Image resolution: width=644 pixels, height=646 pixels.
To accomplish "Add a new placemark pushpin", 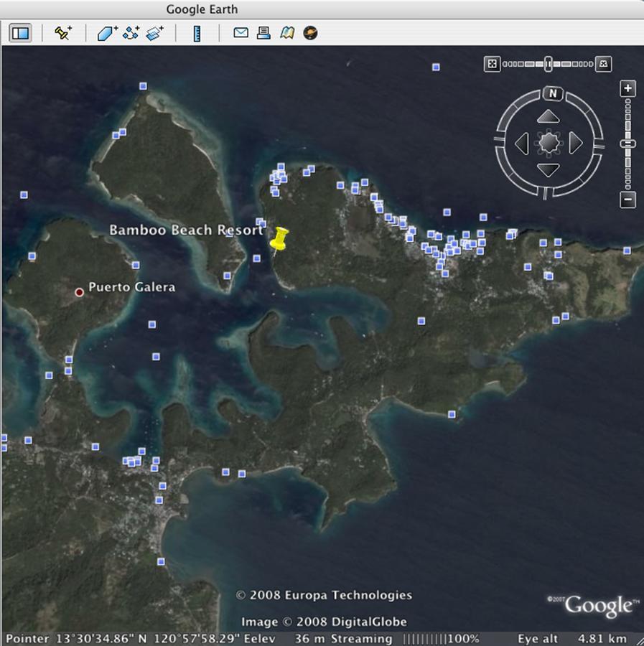I will (x=63, y=33).
